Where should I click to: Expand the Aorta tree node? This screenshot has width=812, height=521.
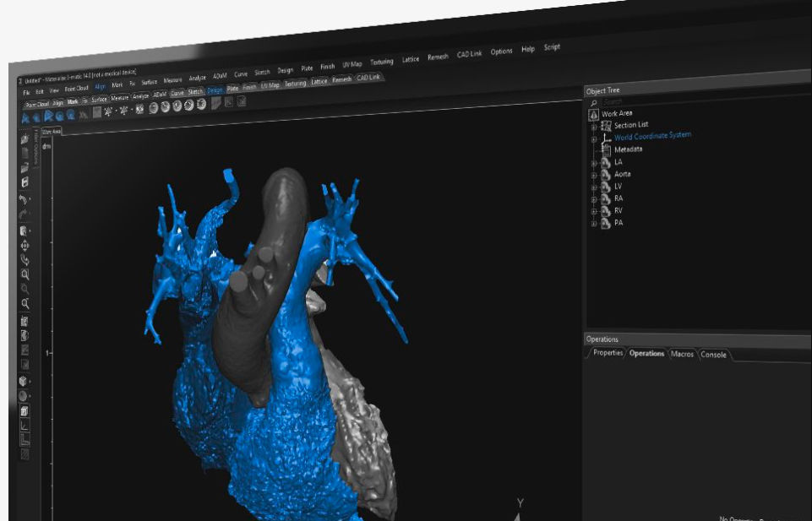(593, 175)
